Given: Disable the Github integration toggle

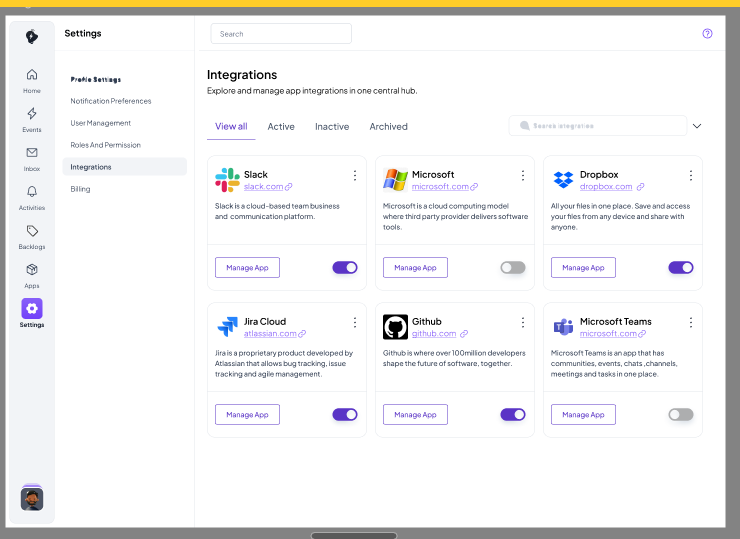Looking at the screenshot, I should tap(513, 414).
